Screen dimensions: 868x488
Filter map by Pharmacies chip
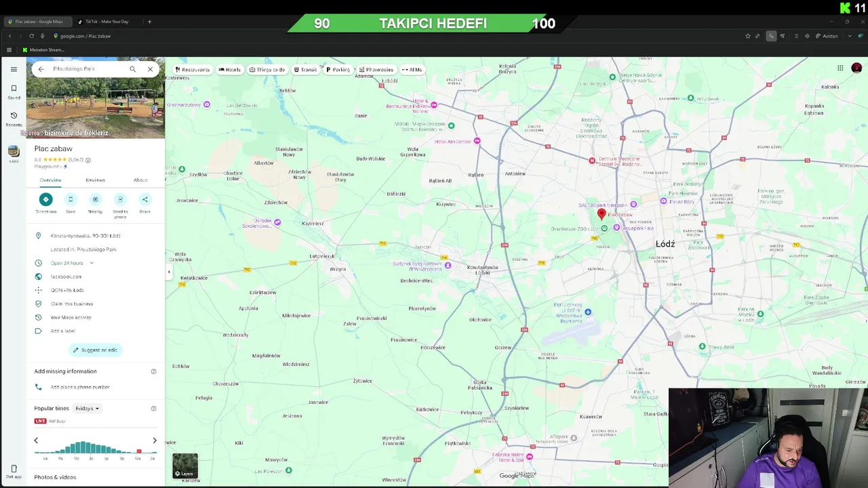click(x=376, y=70)
